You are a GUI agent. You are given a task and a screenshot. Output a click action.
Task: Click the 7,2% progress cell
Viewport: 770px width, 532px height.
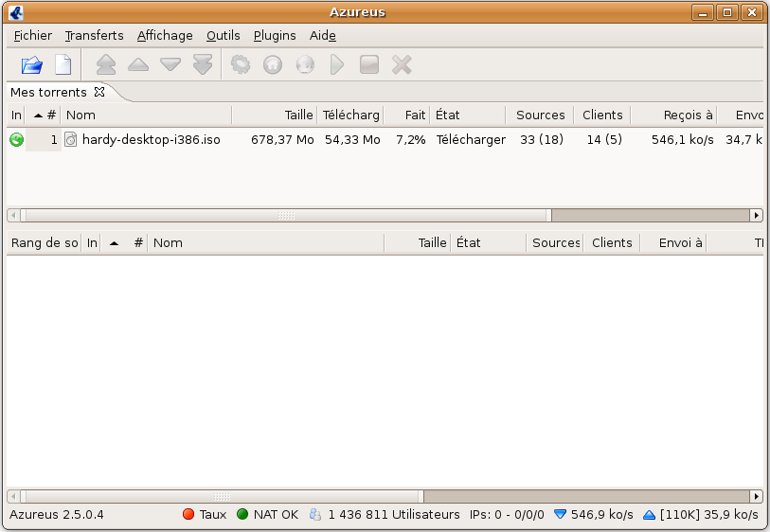click(410, 140)
